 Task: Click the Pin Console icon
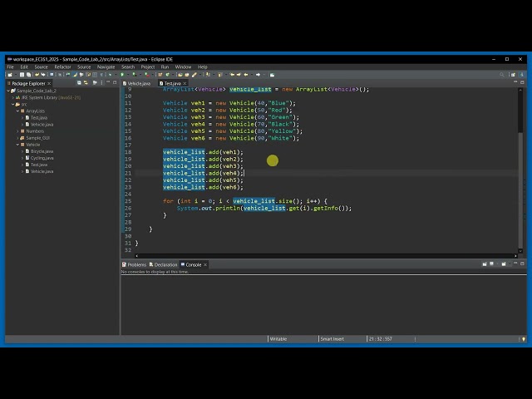[x=485, y=264]
